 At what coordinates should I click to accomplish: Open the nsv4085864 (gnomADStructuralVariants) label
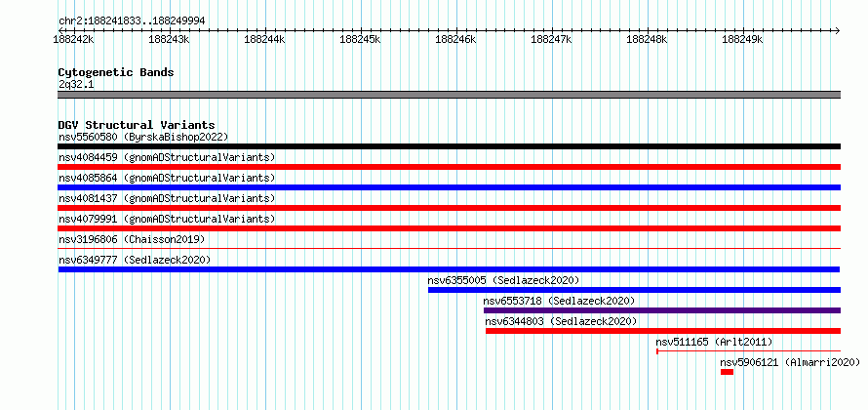(167, 178)
